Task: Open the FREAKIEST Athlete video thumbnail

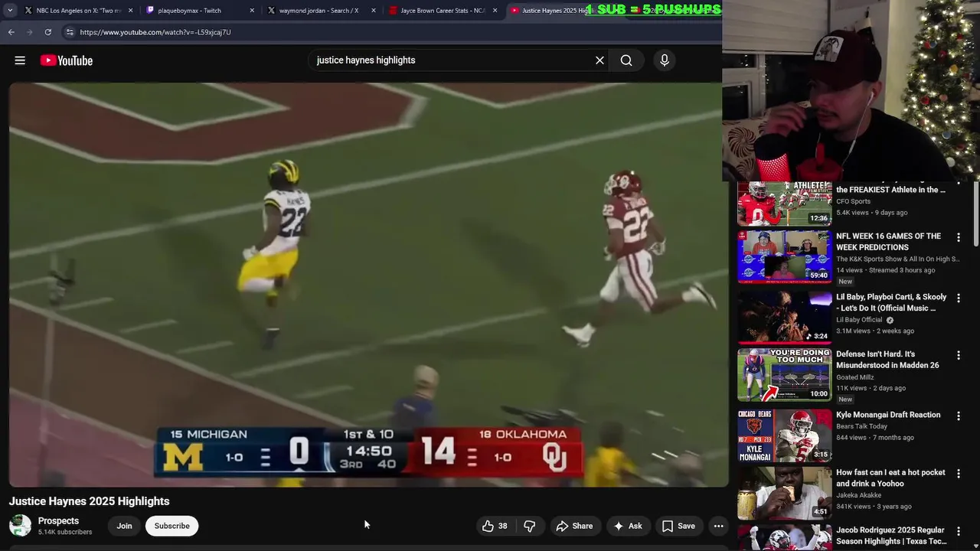Action: pos(784,204)
